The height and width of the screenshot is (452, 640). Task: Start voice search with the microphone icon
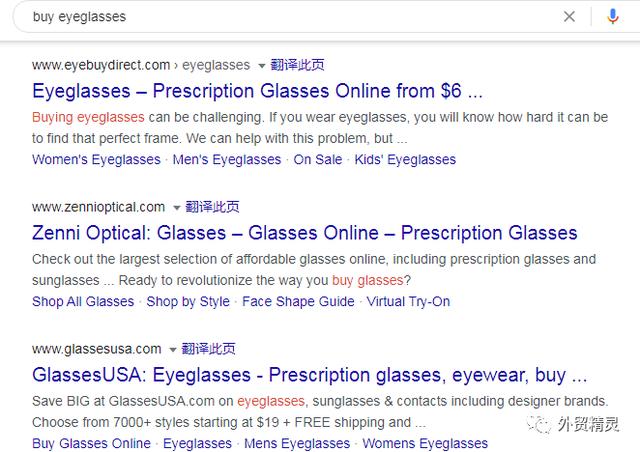[x=612, y=17]
